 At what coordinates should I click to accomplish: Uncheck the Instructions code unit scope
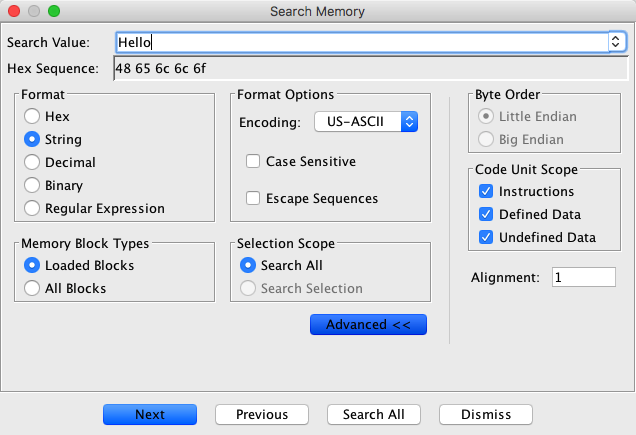486,191
